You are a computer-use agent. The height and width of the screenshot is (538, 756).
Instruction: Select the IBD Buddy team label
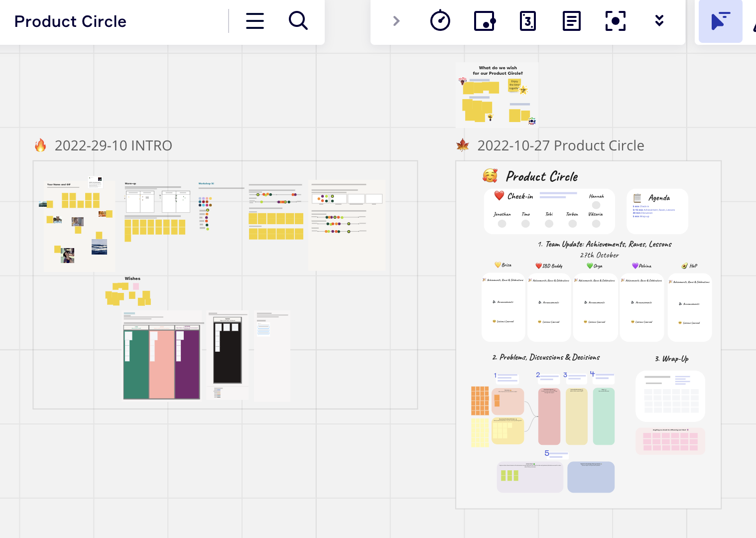pos(549,266)
